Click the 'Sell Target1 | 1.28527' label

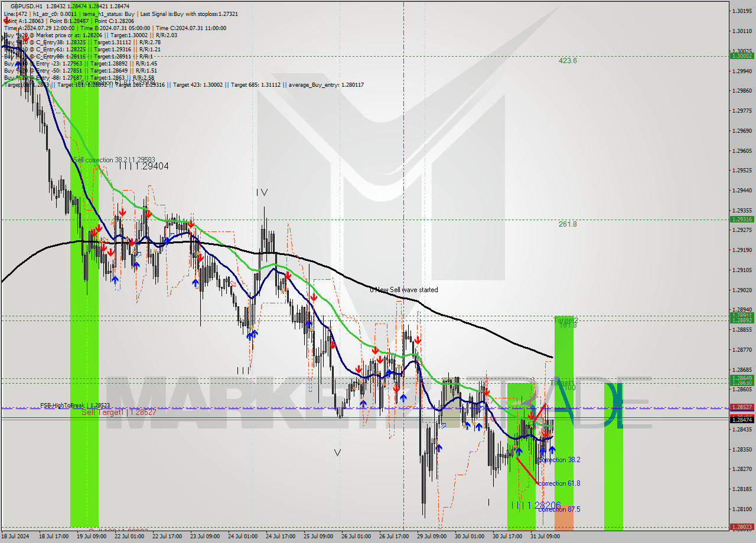pyautogui.click(x=119, y=413)
